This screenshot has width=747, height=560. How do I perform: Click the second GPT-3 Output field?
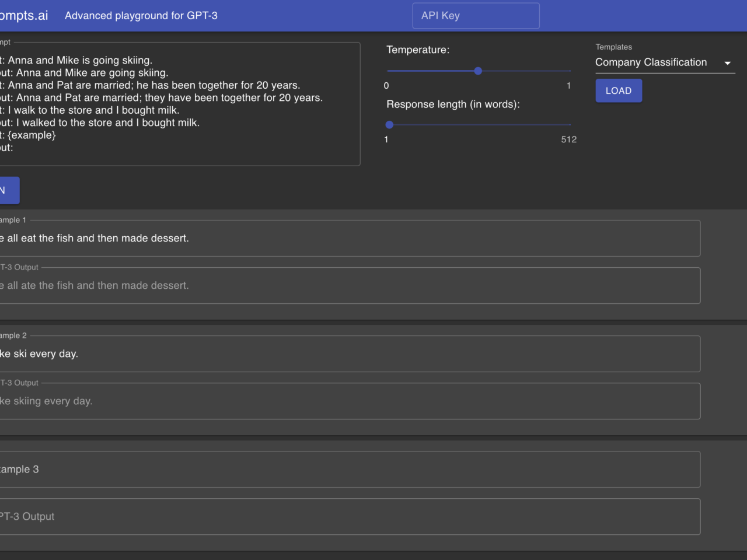349,401
